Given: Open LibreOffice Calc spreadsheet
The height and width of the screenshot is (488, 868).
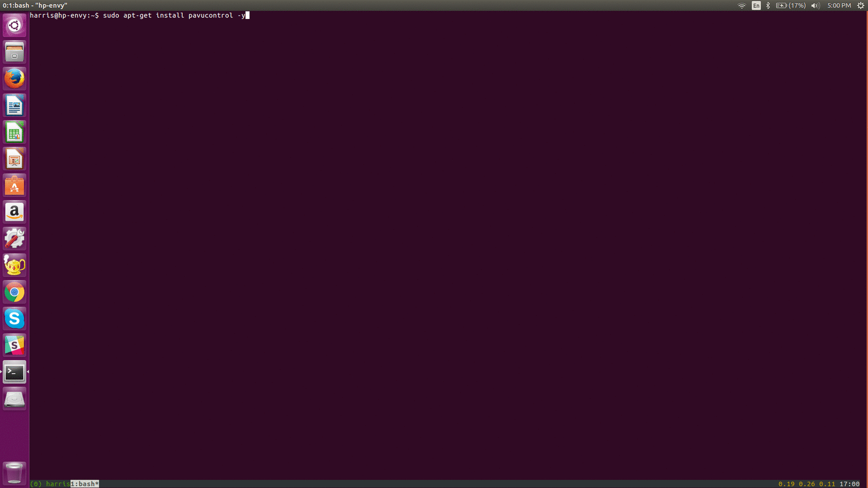Looking at the screenshot, I should (14, 132).
